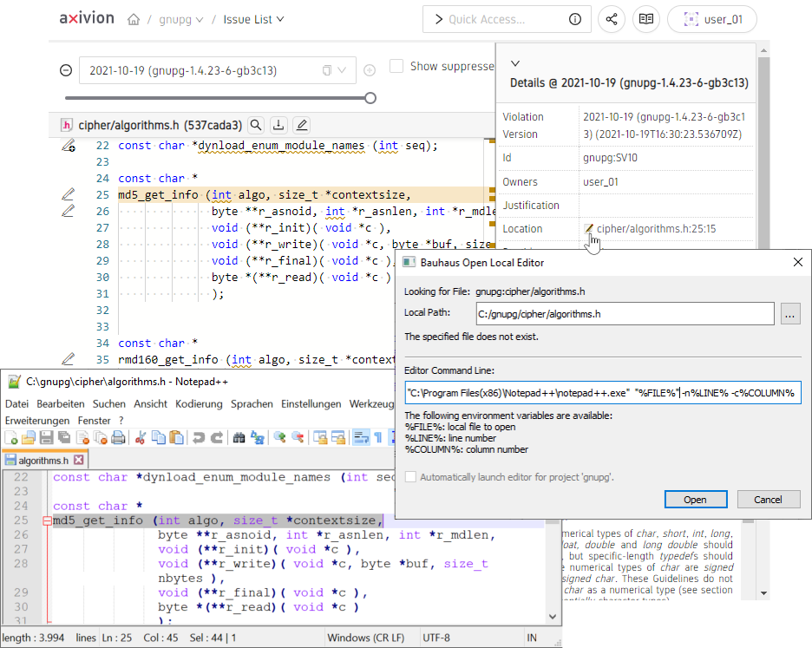Click the plus circle to add version

click(370, 70)
